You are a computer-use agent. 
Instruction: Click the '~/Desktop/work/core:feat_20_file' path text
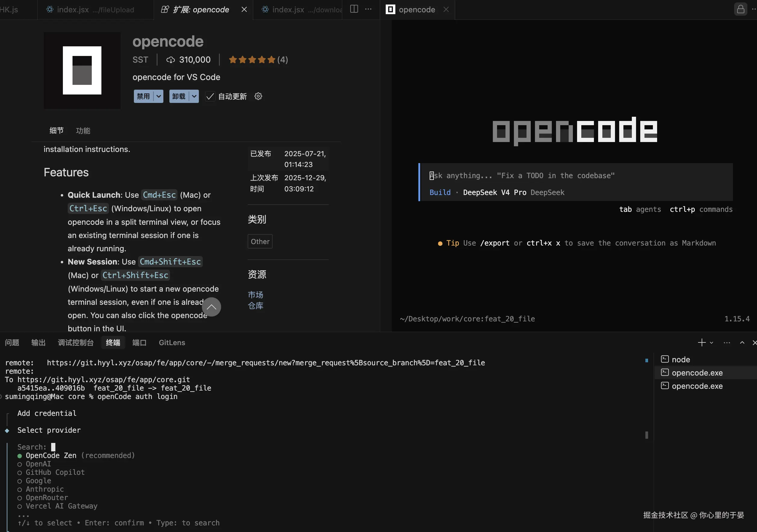click(x=467, y=319)
